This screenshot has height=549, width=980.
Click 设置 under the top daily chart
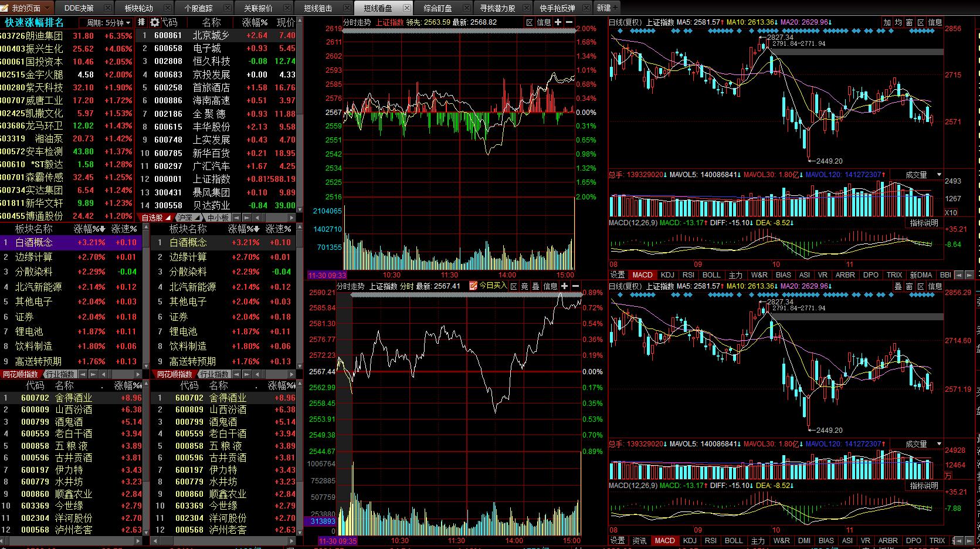[618, 274]
